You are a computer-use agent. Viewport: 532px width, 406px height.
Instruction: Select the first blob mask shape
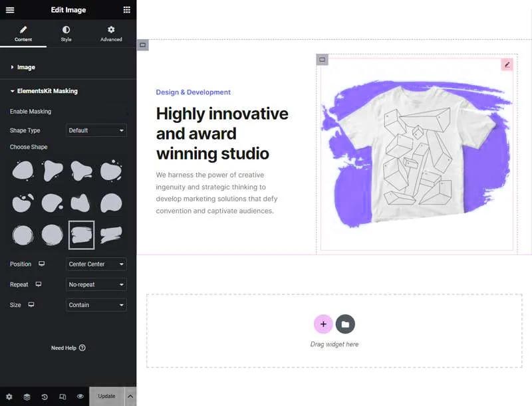pyautogui.click(x=23, y=171)
